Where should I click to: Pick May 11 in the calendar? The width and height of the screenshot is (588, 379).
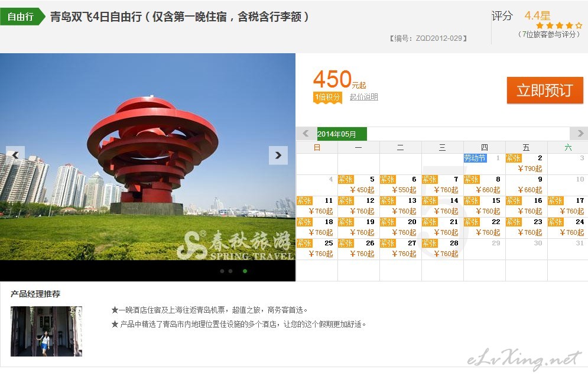coord(317,206)
